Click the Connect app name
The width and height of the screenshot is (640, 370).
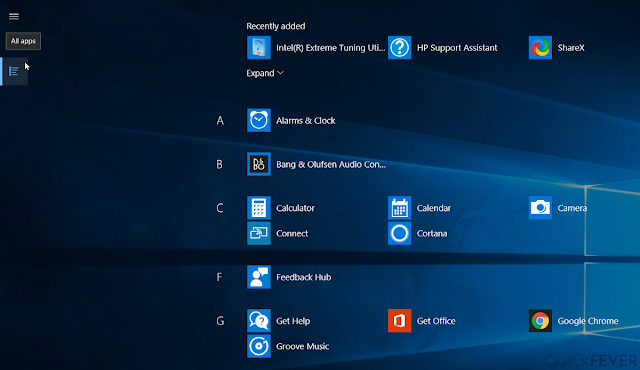(292, 234)
